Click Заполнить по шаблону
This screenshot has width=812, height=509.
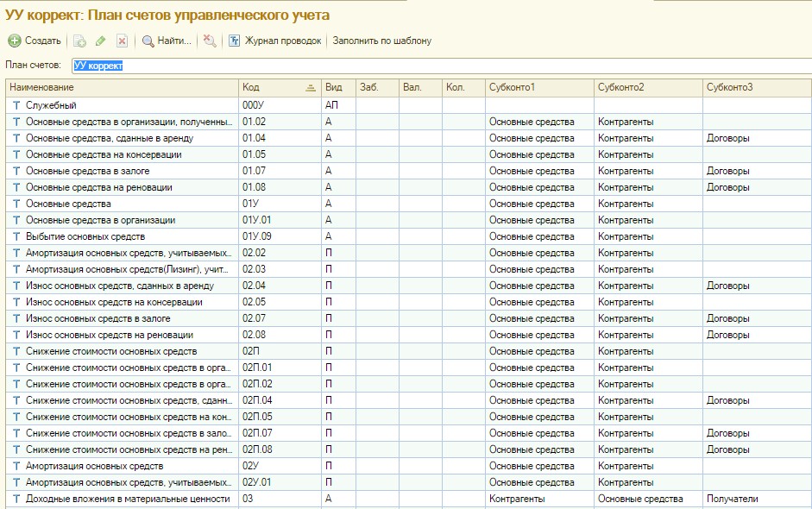pyautogui.click(x=382, y=41)
